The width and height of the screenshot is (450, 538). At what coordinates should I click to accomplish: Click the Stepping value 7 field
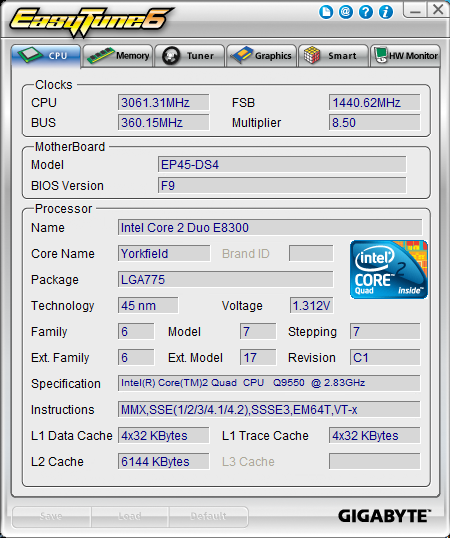point(385,331)
